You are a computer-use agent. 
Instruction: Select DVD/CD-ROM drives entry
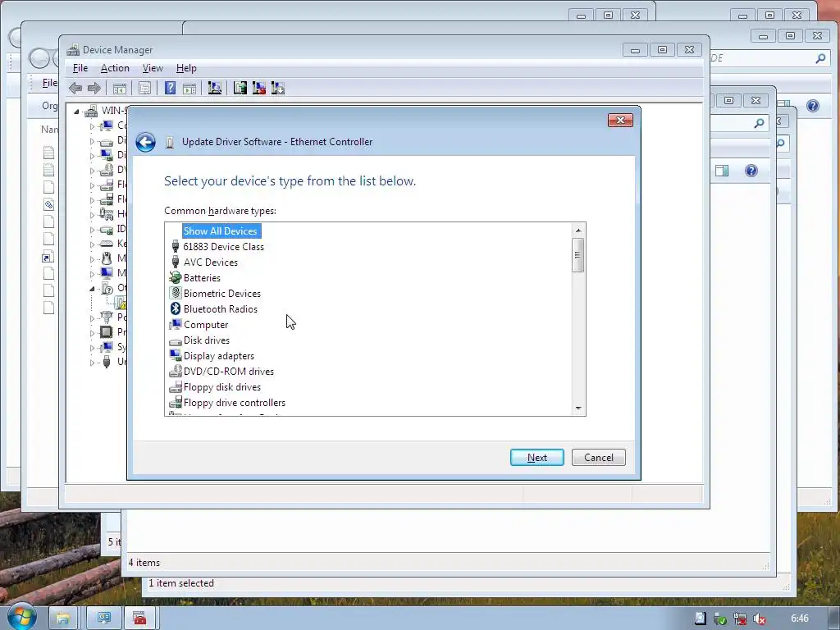pos(228,372)
